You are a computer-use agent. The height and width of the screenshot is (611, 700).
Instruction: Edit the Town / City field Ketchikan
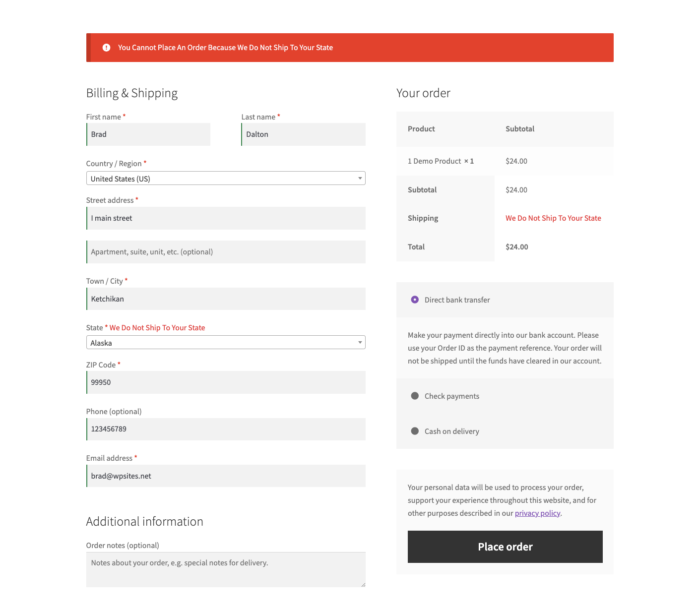point(226,299)
